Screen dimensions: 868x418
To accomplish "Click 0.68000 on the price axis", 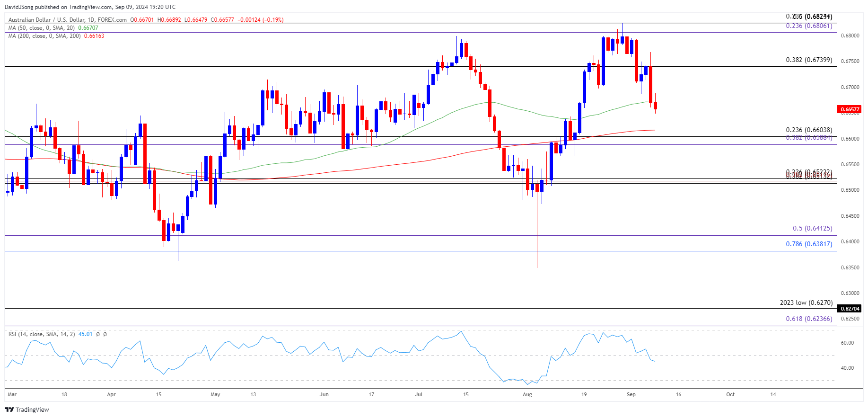I will click(850, 36).
